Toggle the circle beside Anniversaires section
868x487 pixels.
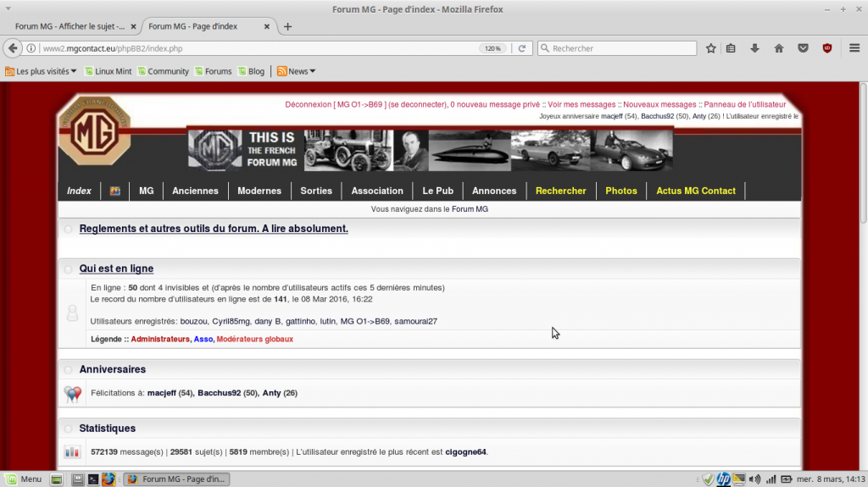(x=68, y=369)
